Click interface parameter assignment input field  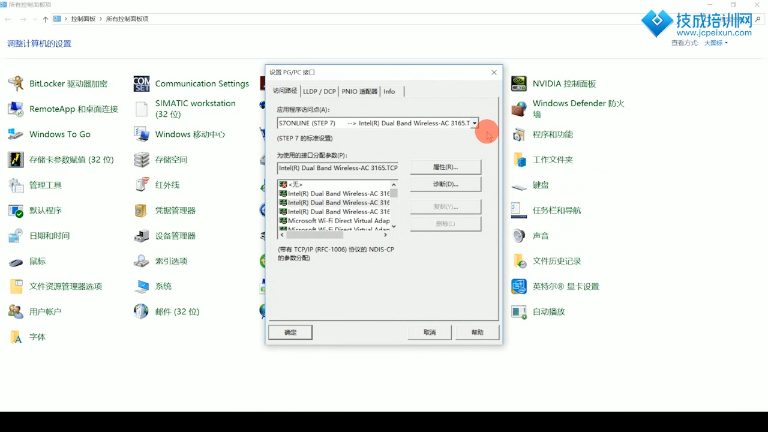coord(337,168)
